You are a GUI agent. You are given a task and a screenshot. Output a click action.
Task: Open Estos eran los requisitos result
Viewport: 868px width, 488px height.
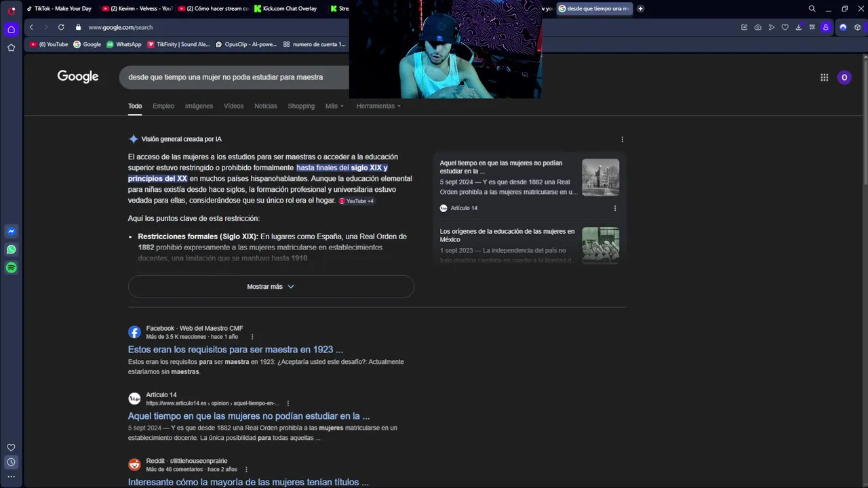click(x=235, y=350)
